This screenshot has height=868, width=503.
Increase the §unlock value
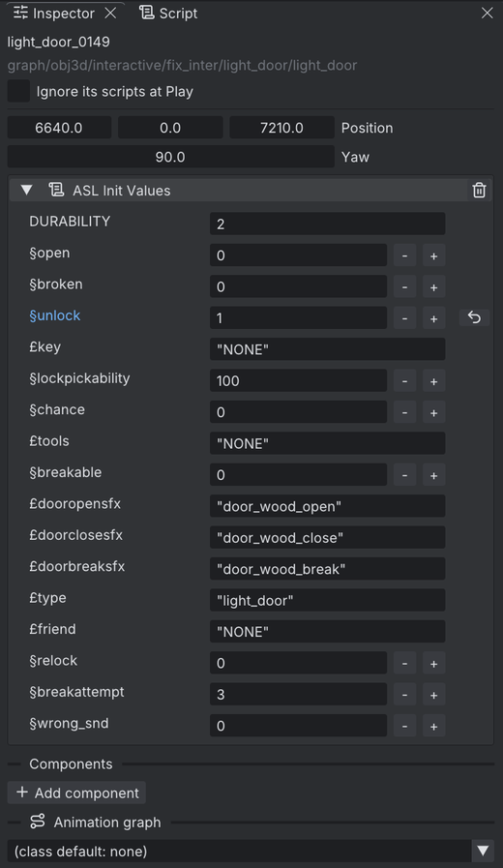coord(433,318)
